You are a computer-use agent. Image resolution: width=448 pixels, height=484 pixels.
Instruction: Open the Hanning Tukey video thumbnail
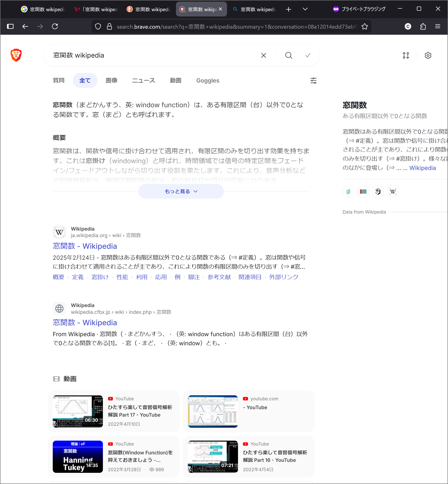(77, 456)
